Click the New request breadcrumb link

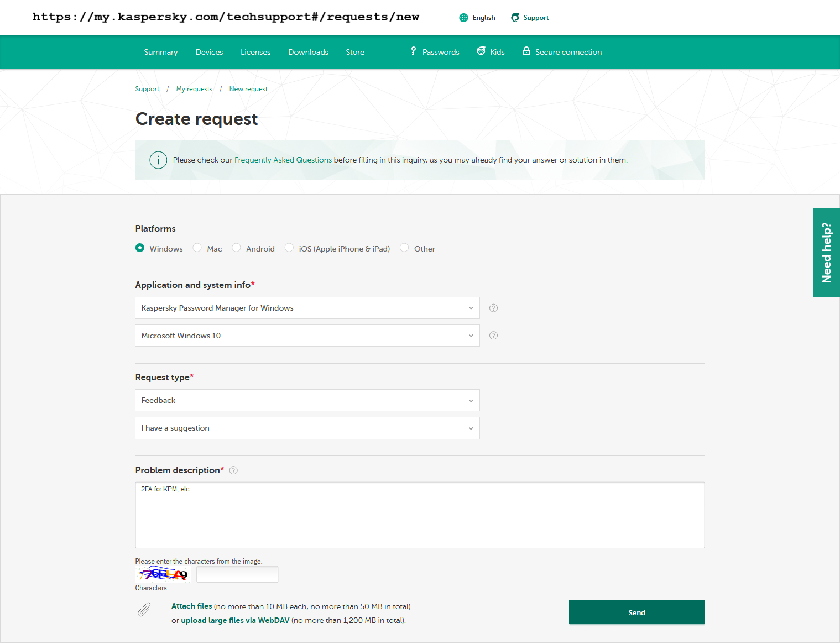point(248,89)
